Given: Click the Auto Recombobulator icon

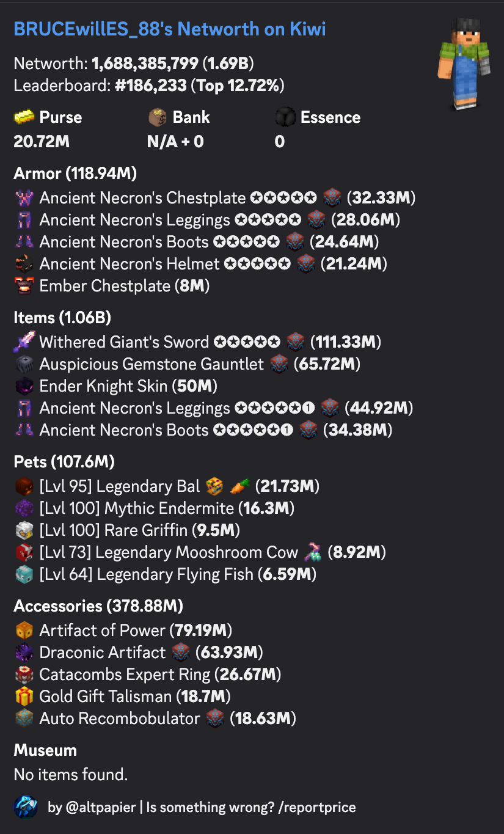Looking at the screenshot, I should [24, 719].
